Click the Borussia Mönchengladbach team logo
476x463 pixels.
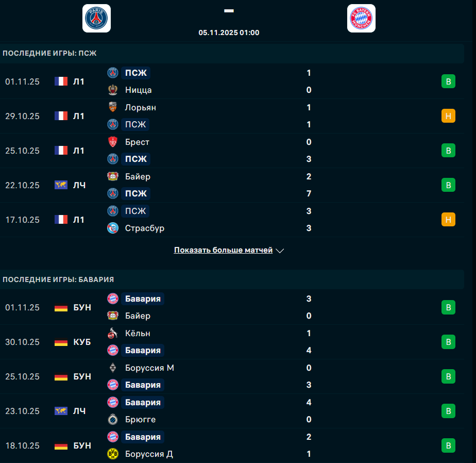(x=113, y=368)
